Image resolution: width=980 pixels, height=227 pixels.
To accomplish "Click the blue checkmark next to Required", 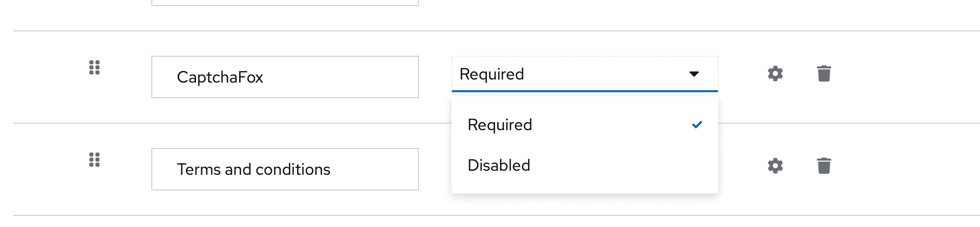I will [x=697, y=125].
